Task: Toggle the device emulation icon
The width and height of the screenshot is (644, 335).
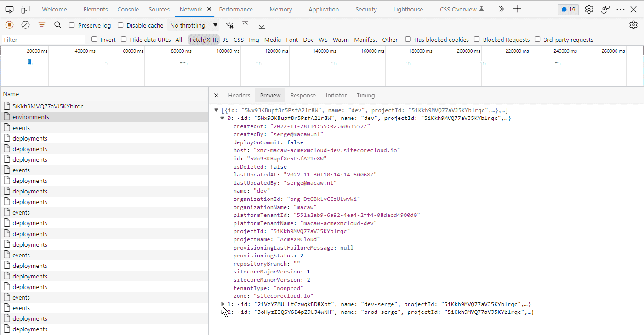Action: [25, 9]
